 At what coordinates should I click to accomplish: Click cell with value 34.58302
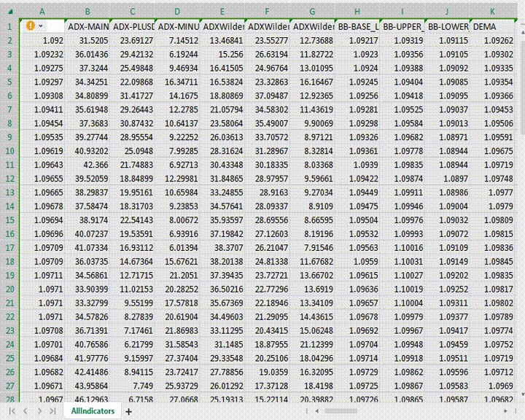pyautogui.click(x=267, y=109)
